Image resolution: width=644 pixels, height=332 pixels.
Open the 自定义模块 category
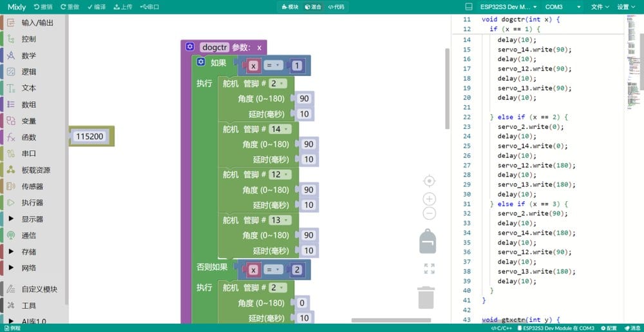point(33,289)
